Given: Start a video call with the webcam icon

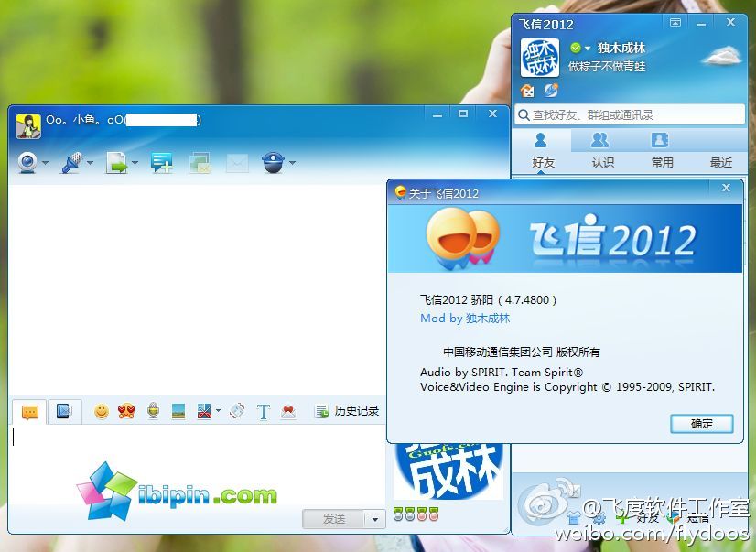Looking at the screenshot, I should [x=27, y=162].
